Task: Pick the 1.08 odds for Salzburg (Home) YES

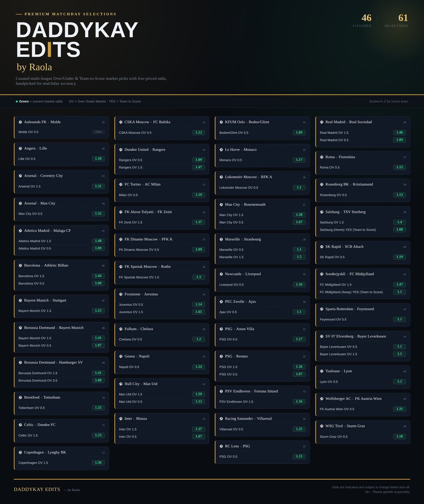Action: click(x=400, y=229)
